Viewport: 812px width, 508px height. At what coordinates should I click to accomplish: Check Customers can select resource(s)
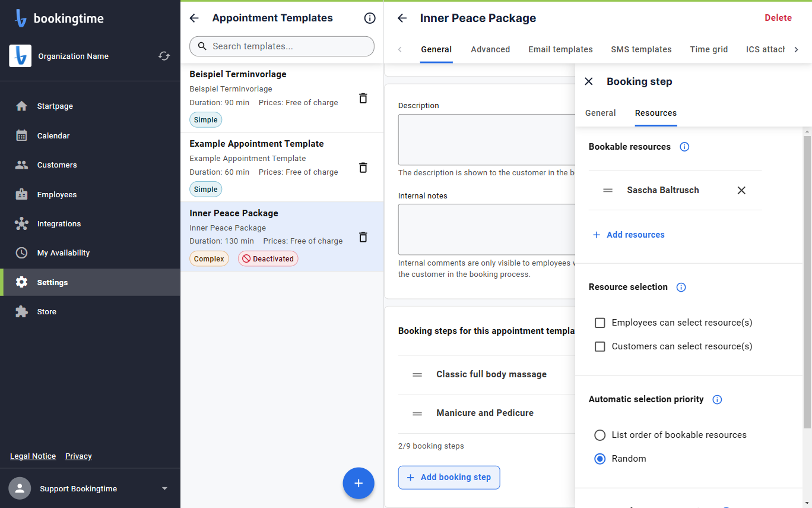(x=600, y=346)
